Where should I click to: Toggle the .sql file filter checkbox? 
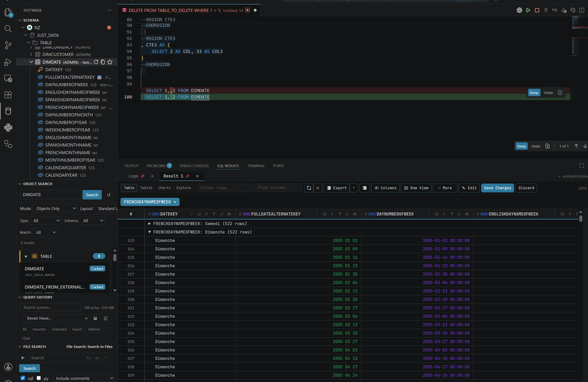click(23, 378)
